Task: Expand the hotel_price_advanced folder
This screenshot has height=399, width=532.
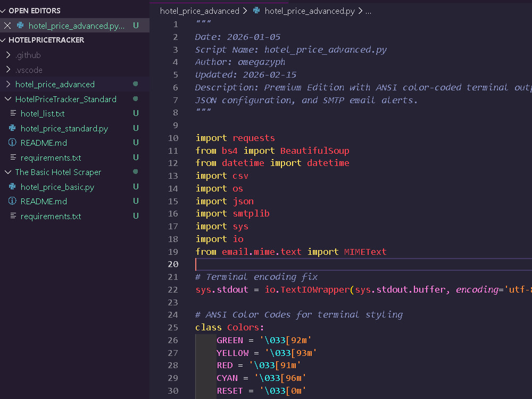Action: (x=8, y=84)
